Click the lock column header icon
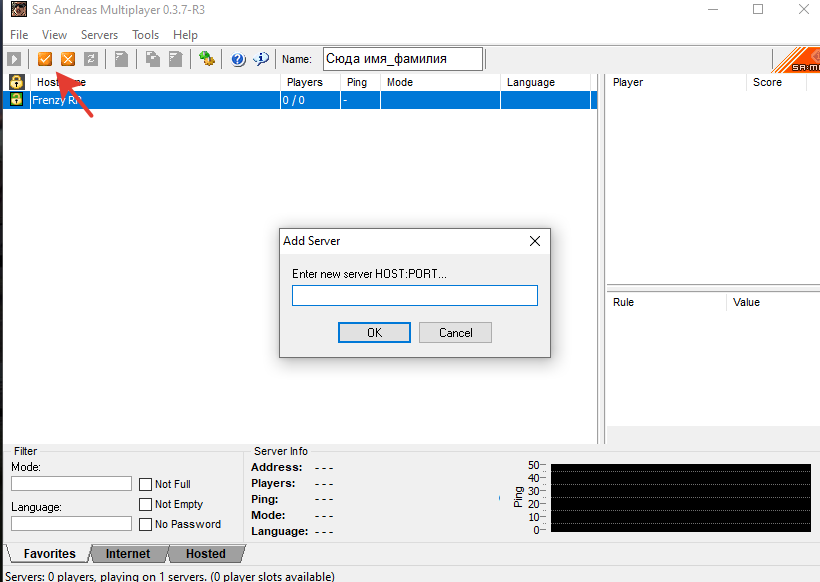The image size is (820, 582). (x=17, y=82)
